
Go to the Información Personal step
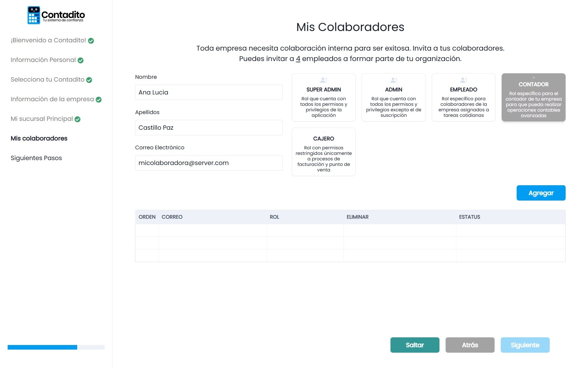(x=43, y=60)
